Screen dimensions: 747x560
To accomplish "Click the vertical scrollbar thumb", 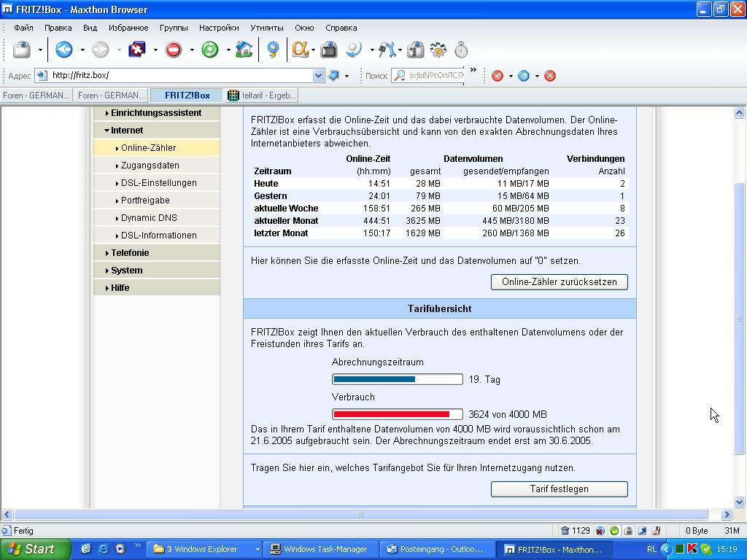I will [x=740, y=319].
